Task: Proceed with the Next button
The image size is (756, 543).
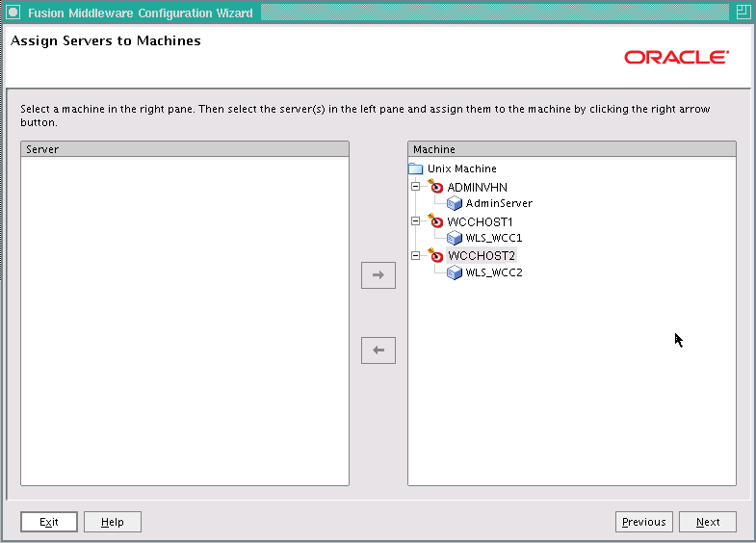Action: pos(707,522)
